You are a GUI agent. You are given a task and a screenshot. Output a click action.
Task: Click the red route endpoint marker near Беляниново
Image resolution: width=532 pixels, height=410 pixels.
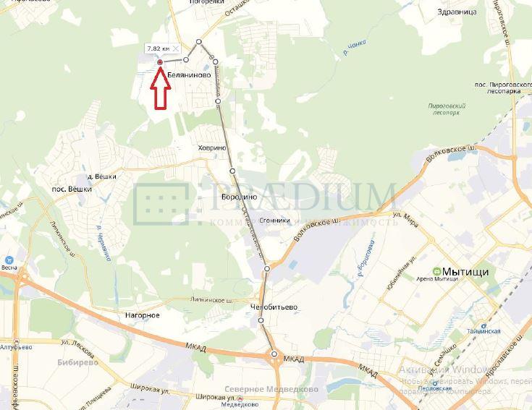(160, 61)
